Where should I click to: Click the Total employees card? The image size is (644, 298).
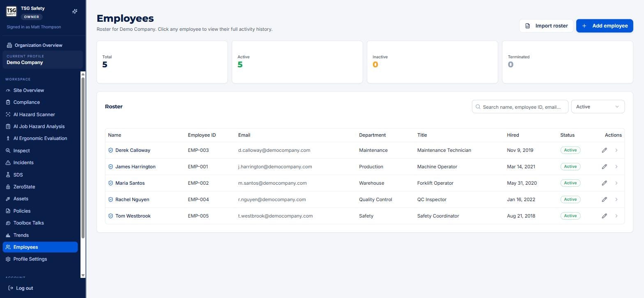tap(162, 62)
